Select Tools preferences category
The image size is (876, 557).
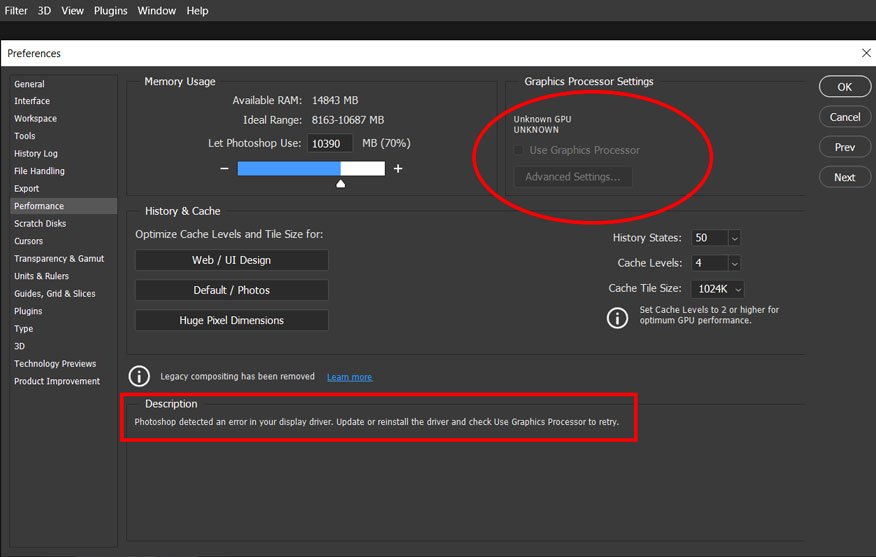(x=63, y=136)
